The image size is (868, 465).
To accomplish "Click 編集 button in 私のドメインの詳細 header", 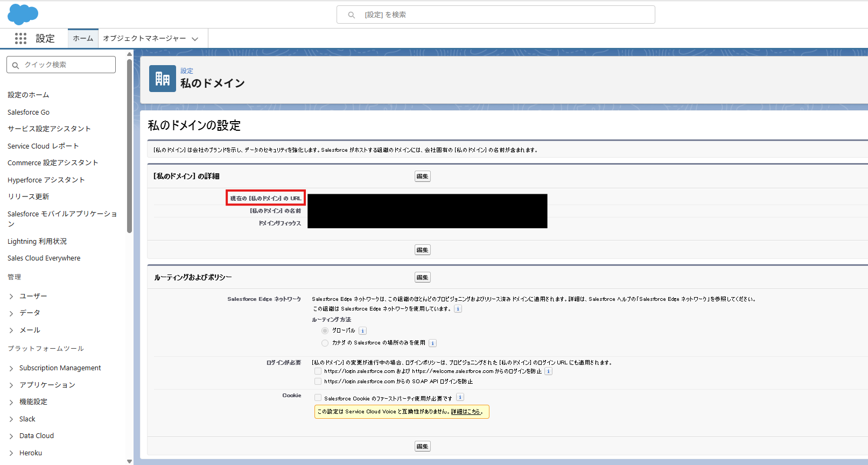I will (423, 177).
